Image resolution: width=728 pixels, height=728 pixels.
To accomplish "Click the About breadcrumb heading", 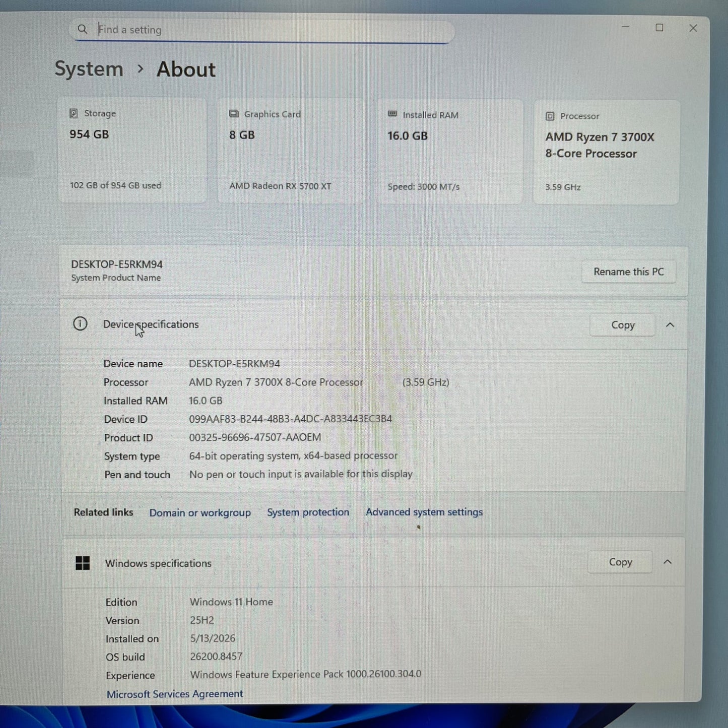I will coord(186,69).
